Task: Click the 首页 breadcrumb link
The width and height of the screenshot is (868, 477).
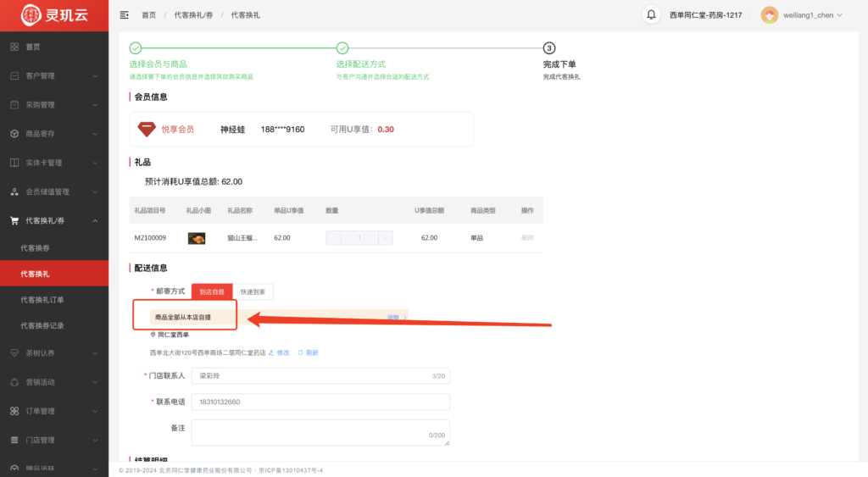Action: (148, 15)
